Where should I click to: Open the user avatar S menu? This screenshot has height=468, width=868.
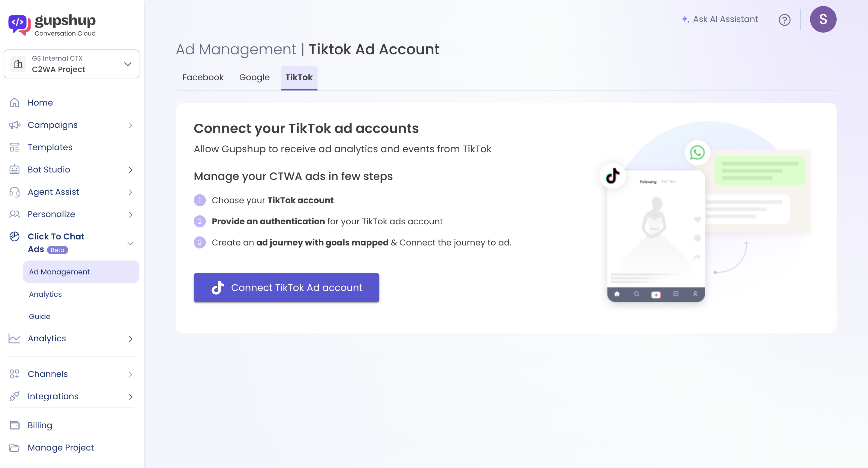click(x=822, y=19)
